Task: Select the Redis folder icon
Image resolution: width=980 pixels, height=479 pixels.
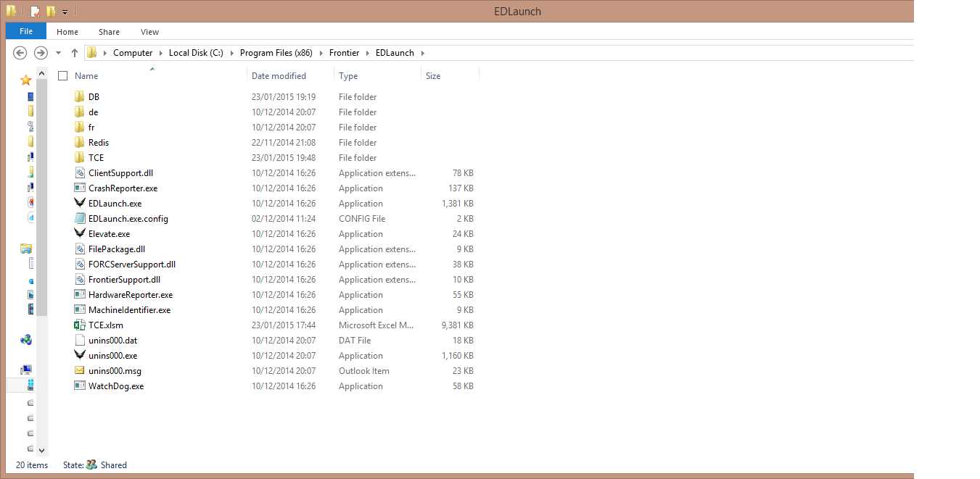Action: pyautogui.click(x=80, y=143)
